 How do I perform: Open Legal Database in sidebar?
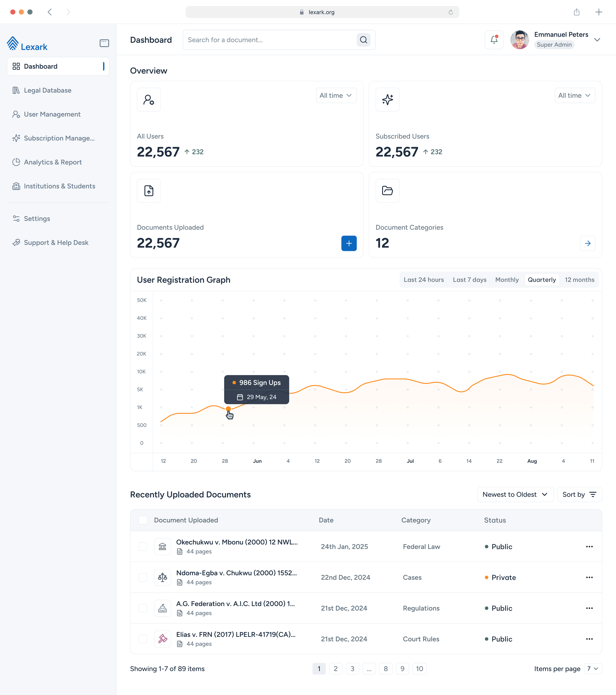click(48, 90)
